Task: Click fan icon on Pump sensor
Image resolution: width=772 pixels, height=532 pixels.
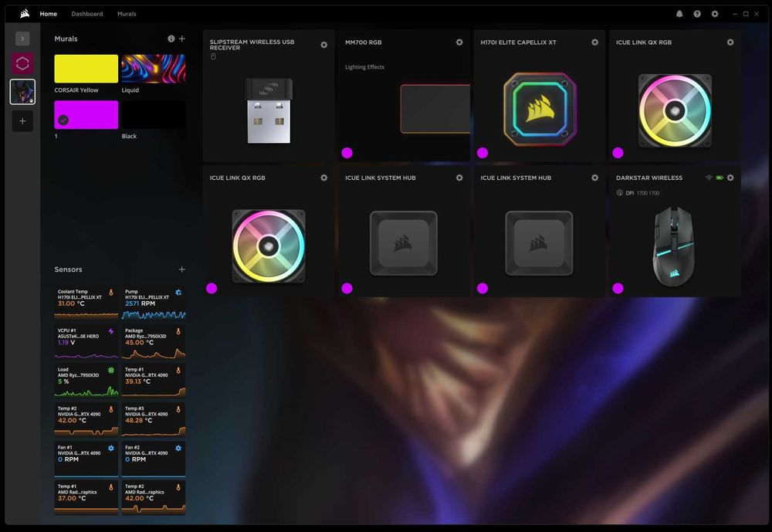Action: pyautogui.click(x=178, y=292)
